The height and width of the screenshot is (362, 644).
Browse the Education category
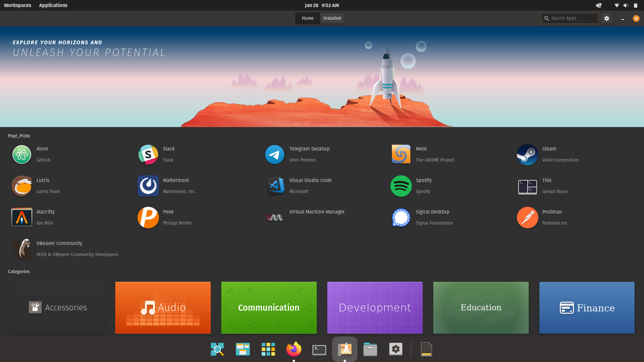coord(481,308)
